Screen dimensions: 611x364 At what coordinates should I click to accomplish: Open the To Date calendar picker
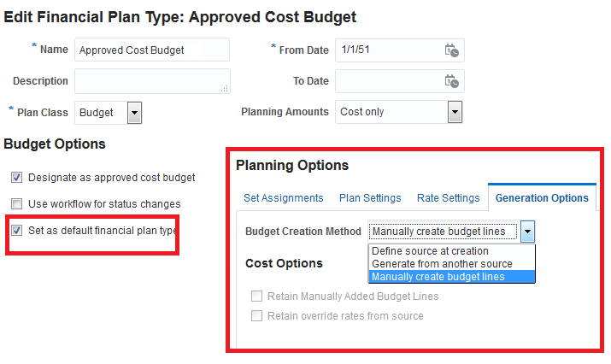coord(451,81)
